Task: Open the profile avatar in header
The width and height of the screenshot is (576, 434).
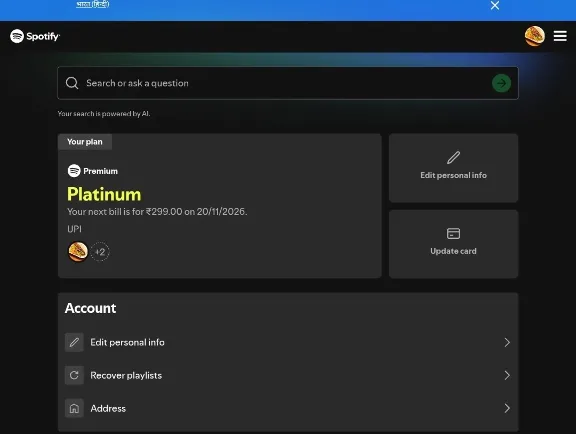Action: pyautogui.click(x=534, y=36)
